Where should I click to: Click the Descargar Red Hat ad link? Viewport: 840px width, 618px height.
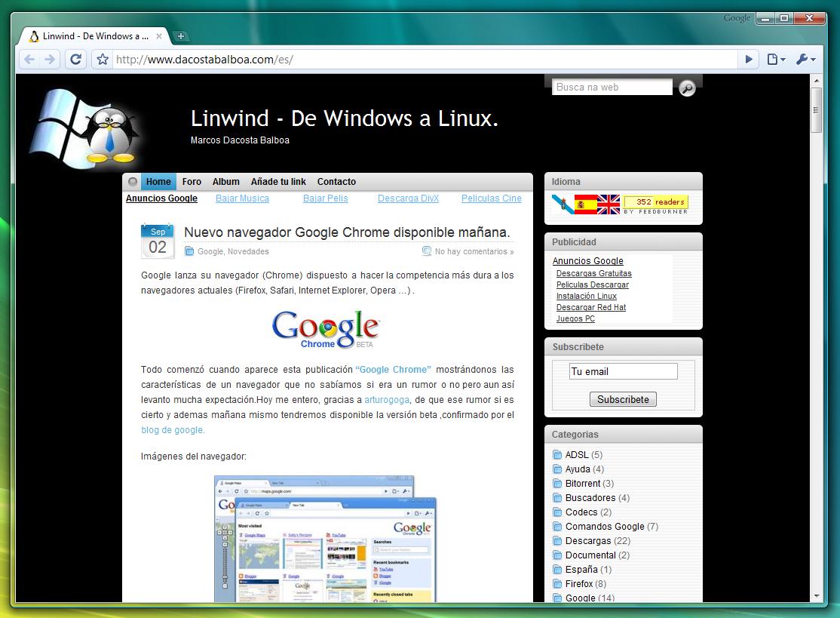click(x=591, y=307)
